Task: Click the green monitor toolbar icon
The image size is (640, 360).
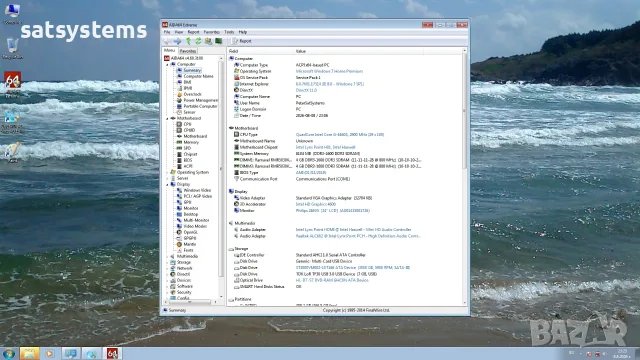Action: click(x=219, y=41)
